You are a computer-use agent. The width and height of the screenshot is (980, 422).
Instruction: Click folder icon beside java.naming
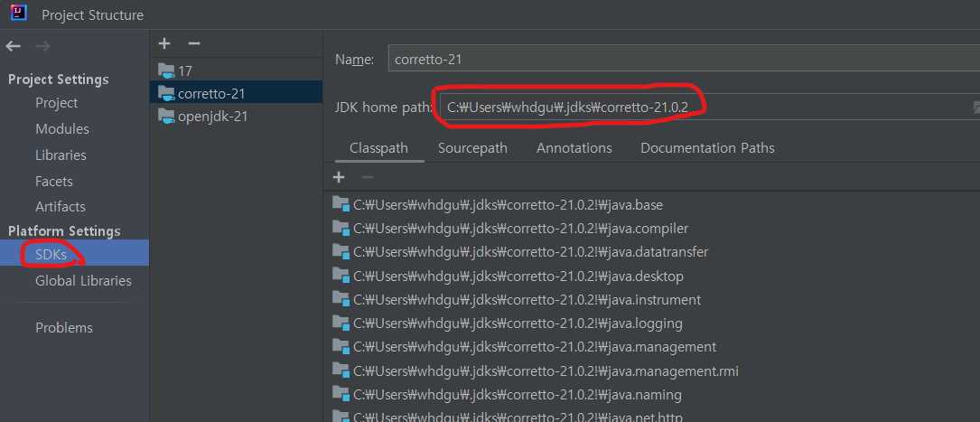[341, 393]
